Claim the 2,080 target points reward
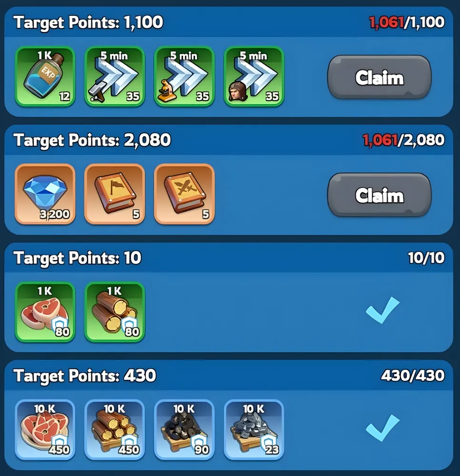 [379, 195]
